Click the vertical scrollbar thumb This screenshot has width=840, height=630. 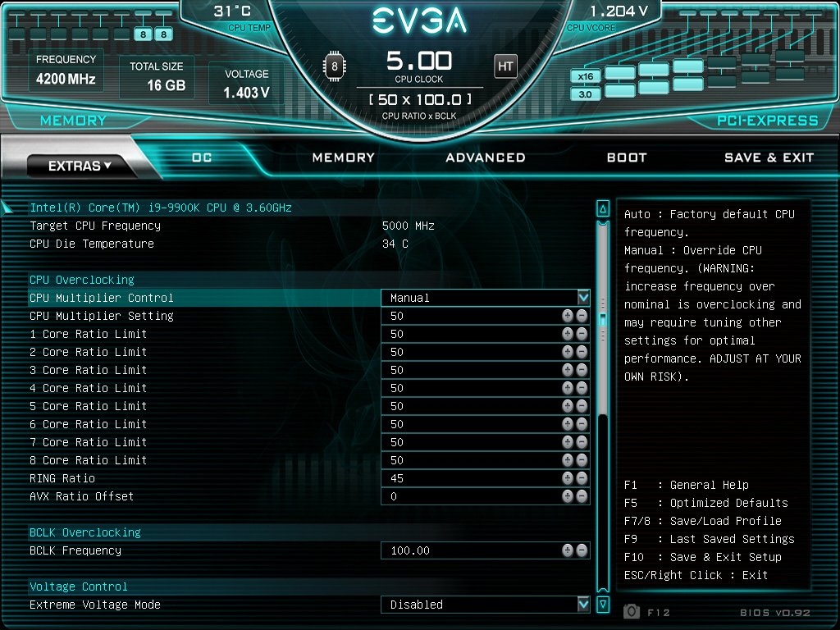click(x=603, y=318)
